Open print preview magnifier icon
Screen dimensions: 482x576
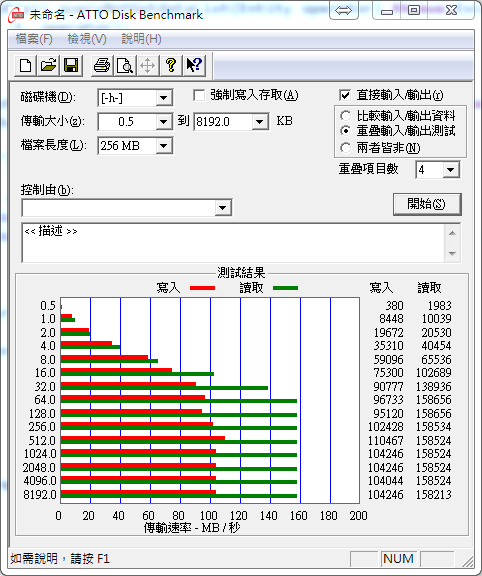tap(125, 66)
